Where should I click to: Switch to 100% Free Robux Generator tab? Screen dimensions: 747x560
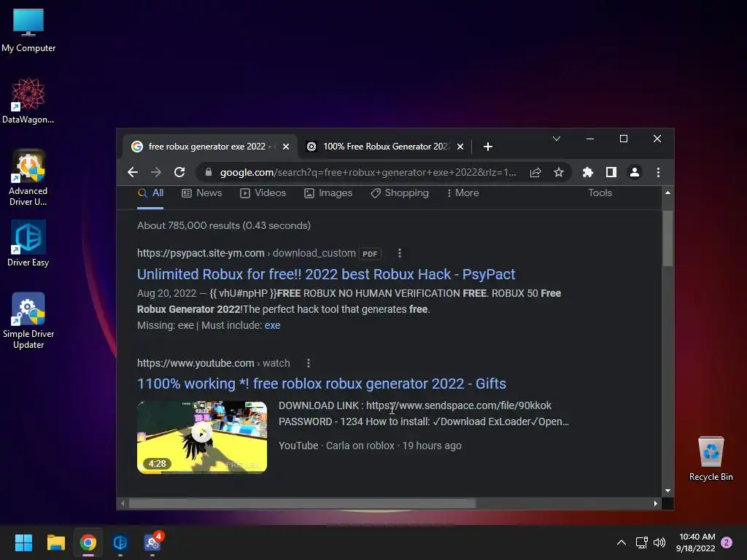click(385, 147)
